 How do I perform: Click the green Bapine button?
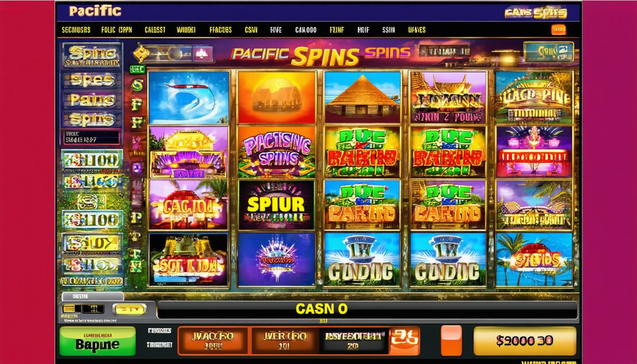pos(97,341)
